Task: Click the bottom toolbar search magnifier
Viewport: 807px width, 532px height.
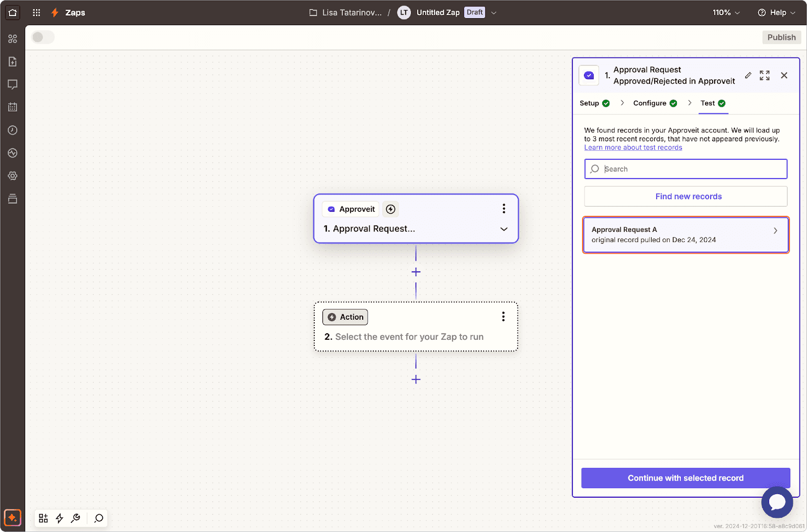Action: [x=99, y=518]
